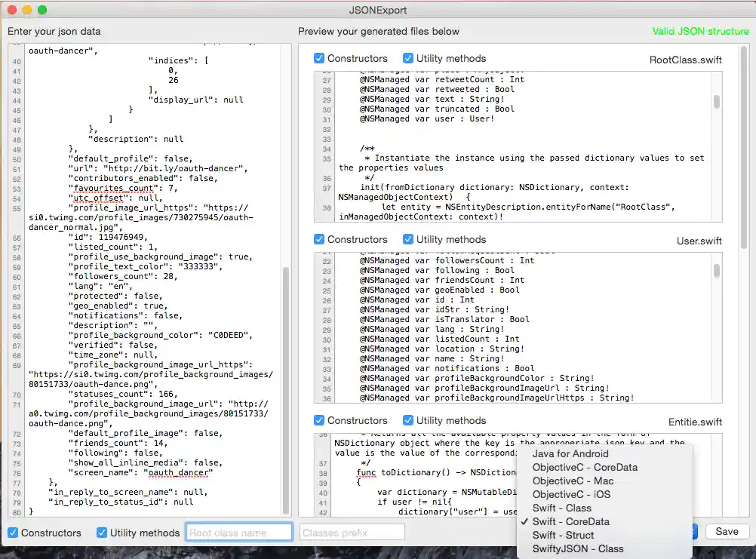Choose SwiftyJSON - Class output type
Viewport: 756px width, 559px height.
577,548
